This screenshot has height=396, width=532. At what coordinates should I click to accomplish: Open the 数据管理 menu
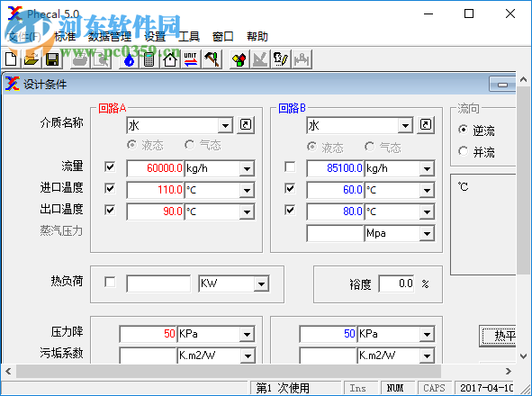click(110, 36)
